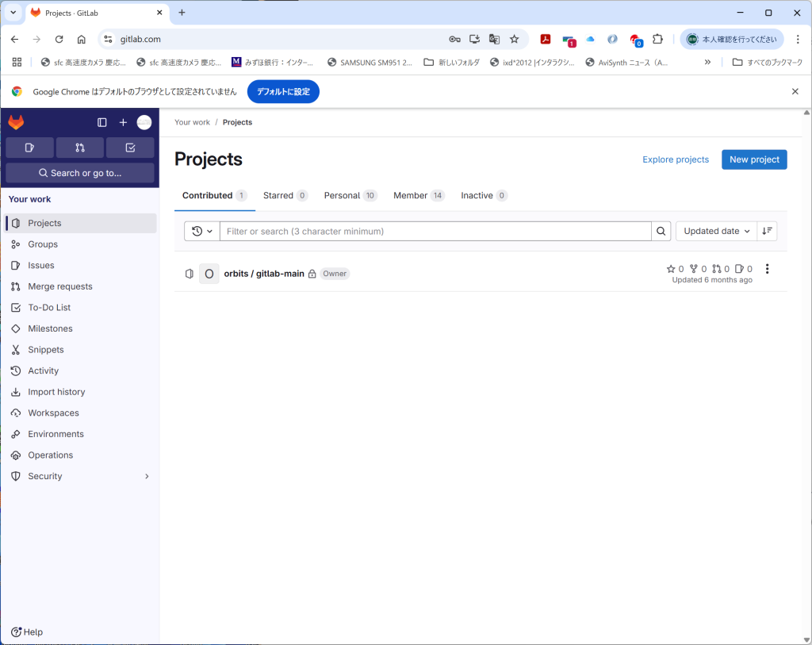The width and height of the screenshot is (812, 645).
Task: Open Milestones in sidebar
Action: [x=81, y=328]
